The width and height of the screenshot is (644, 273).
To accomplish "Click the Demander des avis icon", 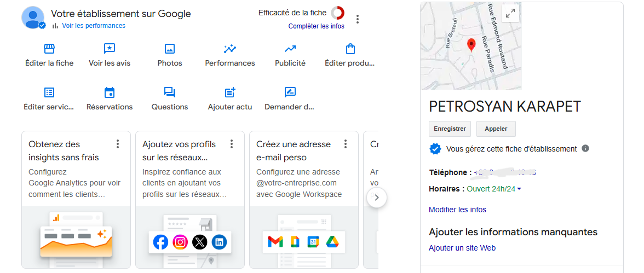I will pyautogui.click(x=290, y=92).
